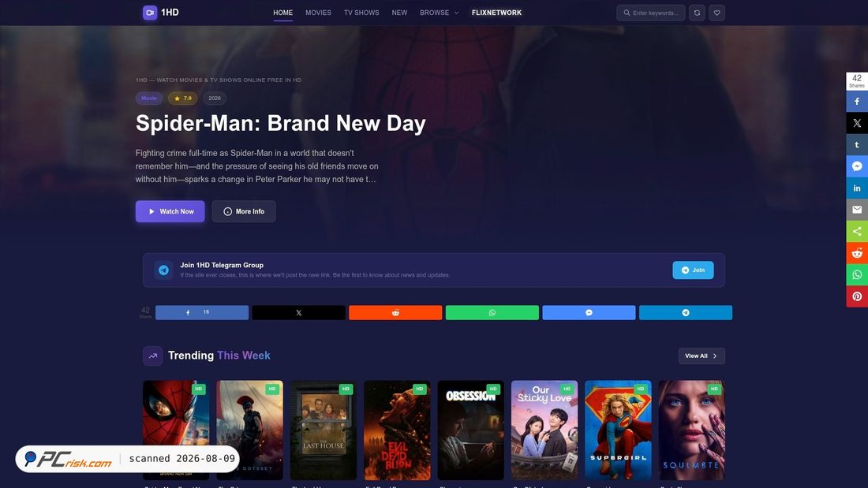Open Our Sticky Love poster thumbnail
868x488 pixels.
(544, 430)
